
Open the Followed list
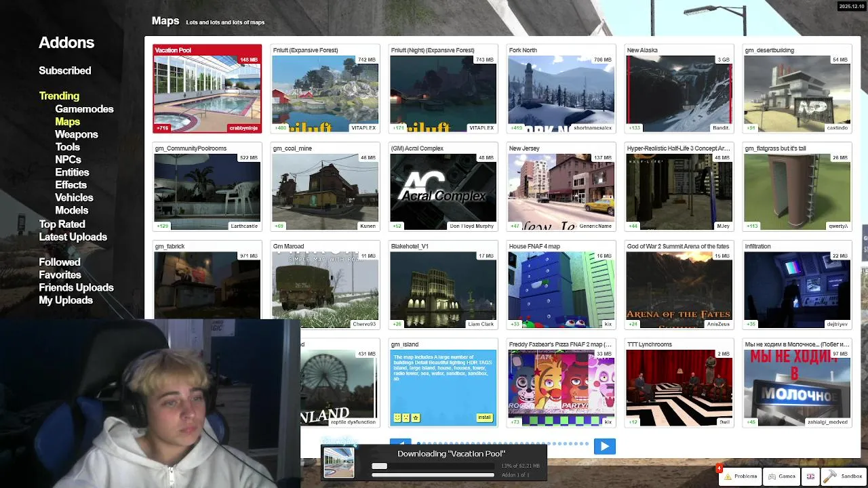coord(60,262)
